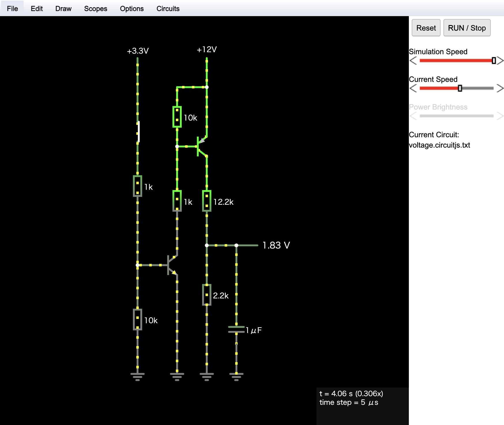The width and height of the screenshot is (504, 425).
Task: Click the Edit menu item
Action: tap(37, 9)
